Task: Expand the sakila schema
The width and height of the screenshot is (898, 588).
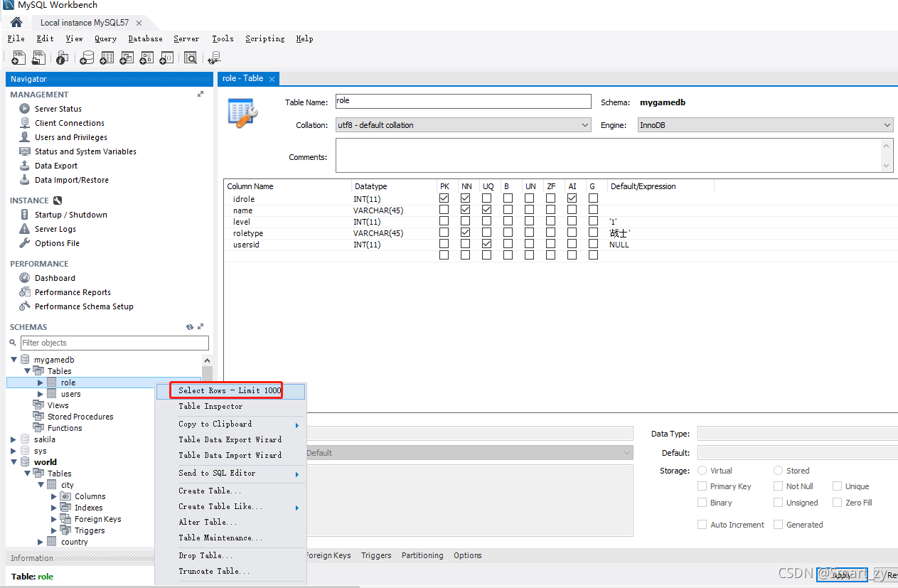Action: tap(14, 439)
